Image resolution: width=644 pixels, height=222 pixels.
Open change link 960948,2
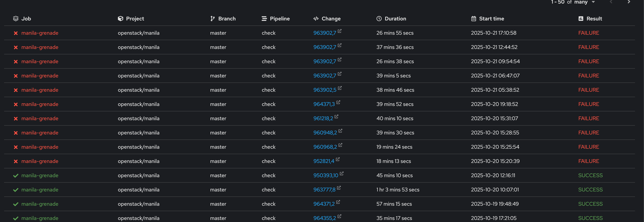[325, 133]
